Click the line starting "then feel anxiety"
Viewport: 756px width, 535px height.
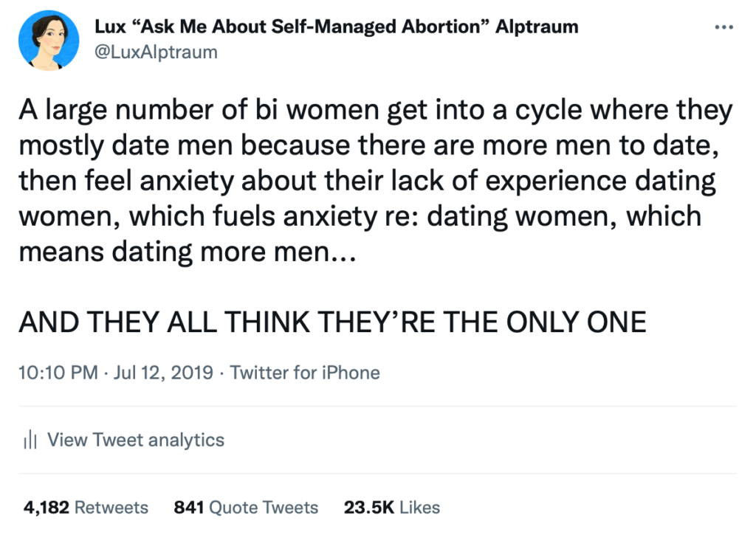click(x=367, y=182)
